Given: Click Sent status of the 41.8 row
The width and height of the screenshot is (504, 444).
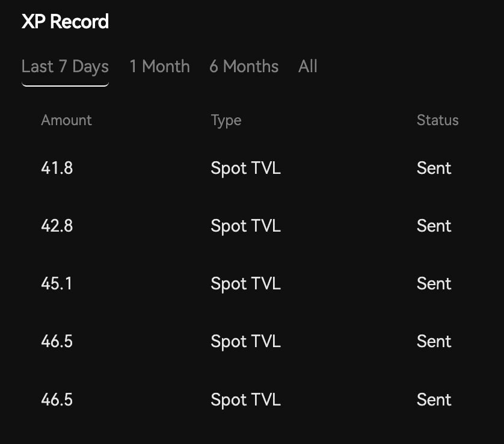Looking at the screenshot, I should 434,168.
